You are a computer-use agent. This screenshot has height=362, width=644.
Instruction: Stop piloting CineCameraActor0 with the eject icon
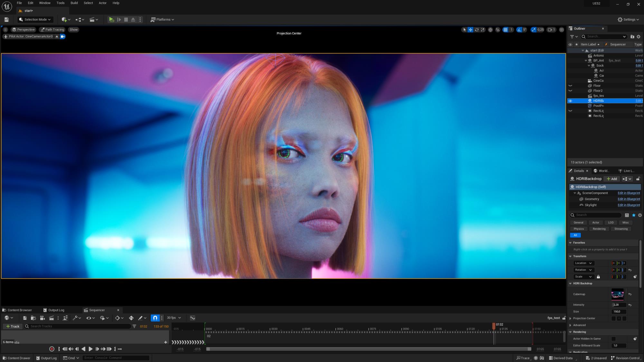tap(57, 36)
